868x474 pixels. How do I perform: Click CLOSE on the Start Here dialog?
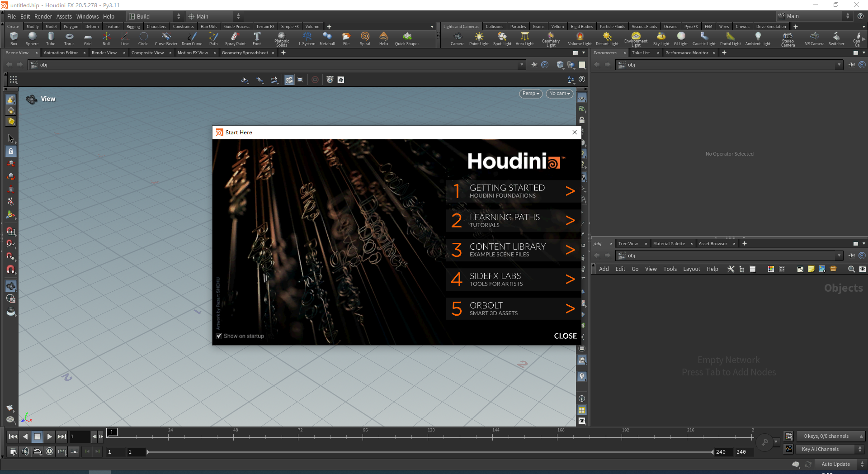tap(565, 336)
